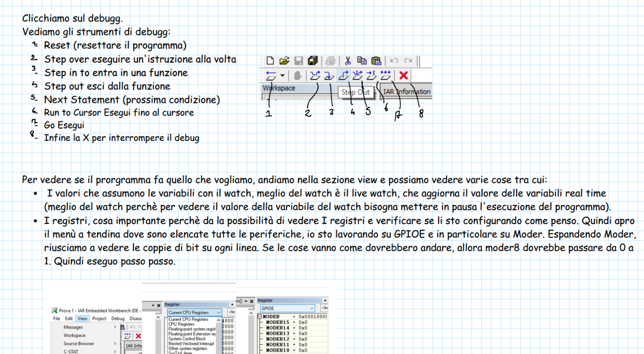The height and width of the screenshot is (354, 644).
Task: Click the Paste clipboard icon
Action: [376, 61]
